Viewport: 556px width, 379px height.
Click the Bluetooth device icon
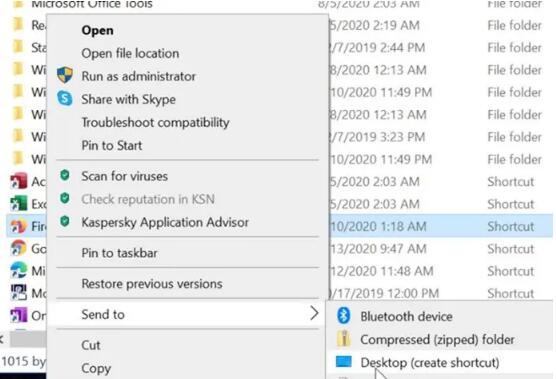point(344,316)
